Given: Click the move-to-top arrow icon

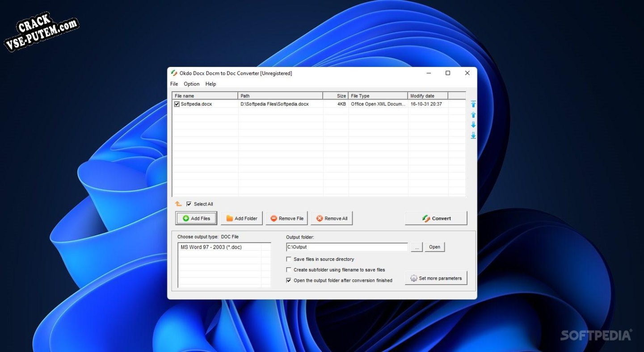Looking at the screenshot, I should [473, 104].
